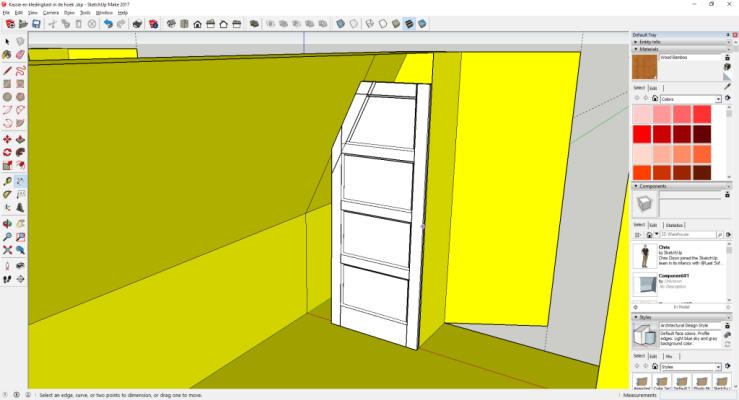Choose the Rectangle tool
Screen dimensions: 739x400
(7, 84)
